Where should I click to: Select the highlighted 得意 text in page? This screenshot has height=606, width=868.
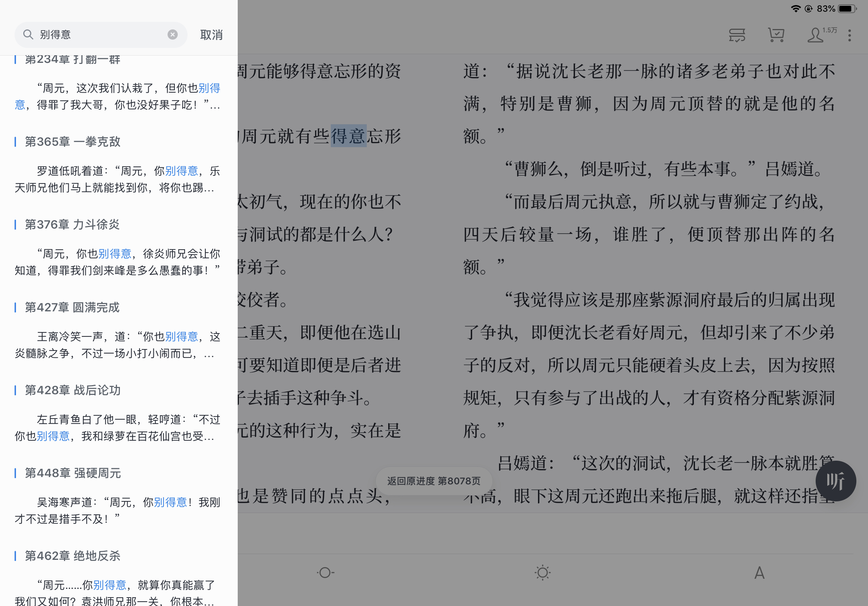coord(348,136)
